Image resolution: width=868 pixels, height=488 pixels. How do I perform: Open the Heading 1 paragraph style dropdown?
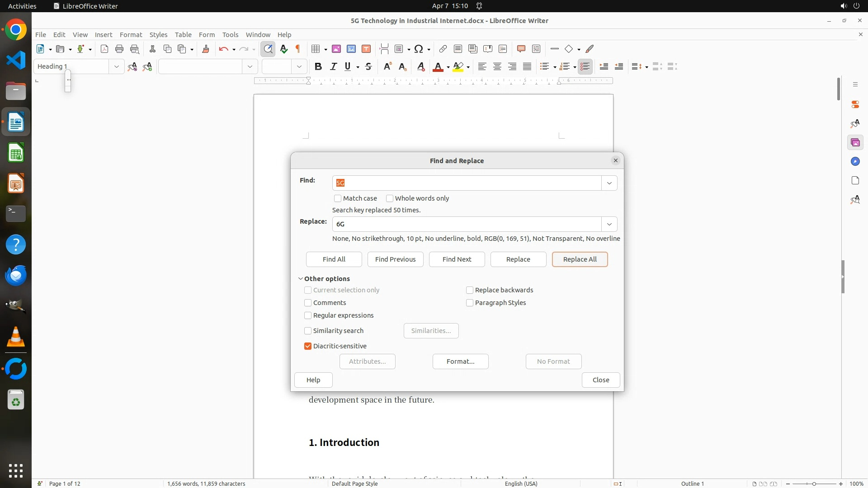coord(116,66)
